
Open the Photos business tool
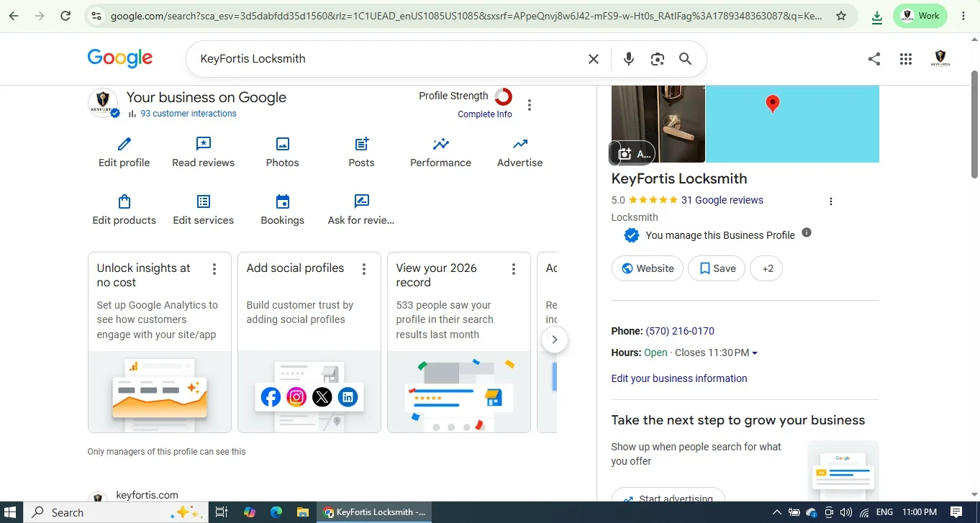(283, 153)
